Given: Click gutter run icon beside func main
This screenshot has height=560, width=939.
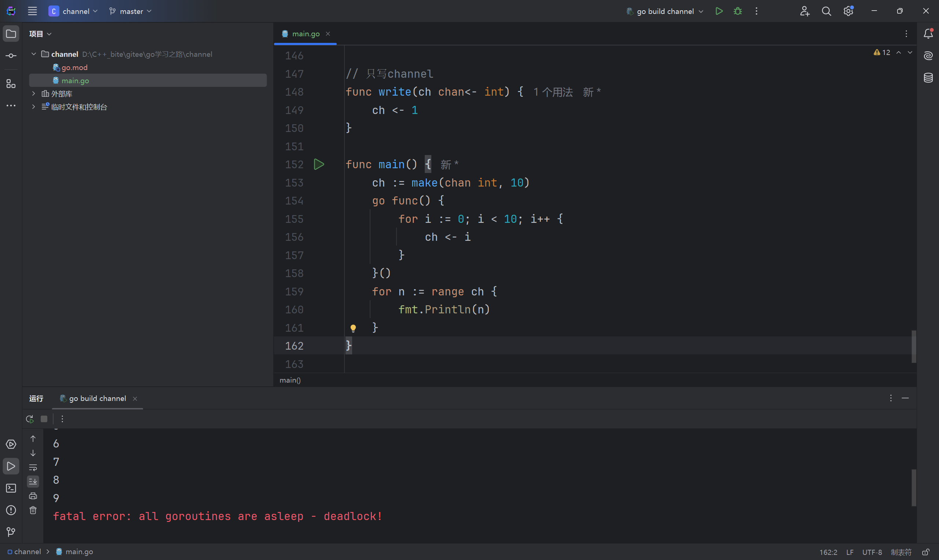Looking at the screenshot, I should pos(319,165).
